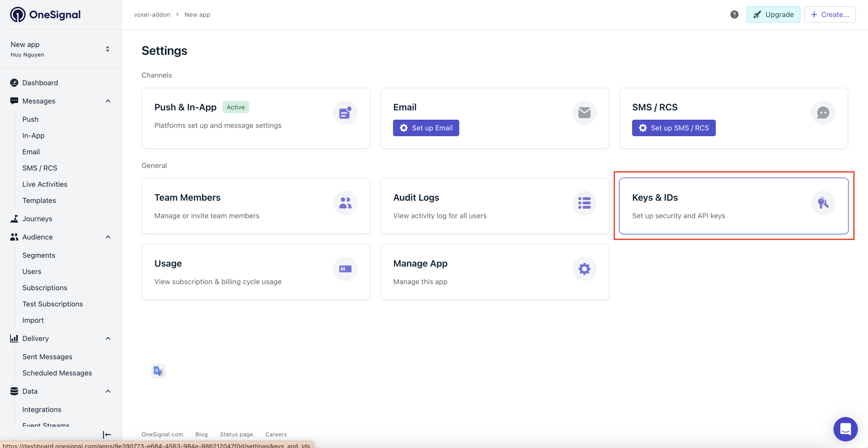Open Dashboard in the sidebar
The height and width of the screenshot is (448, 868).
(x=40, y=83)
